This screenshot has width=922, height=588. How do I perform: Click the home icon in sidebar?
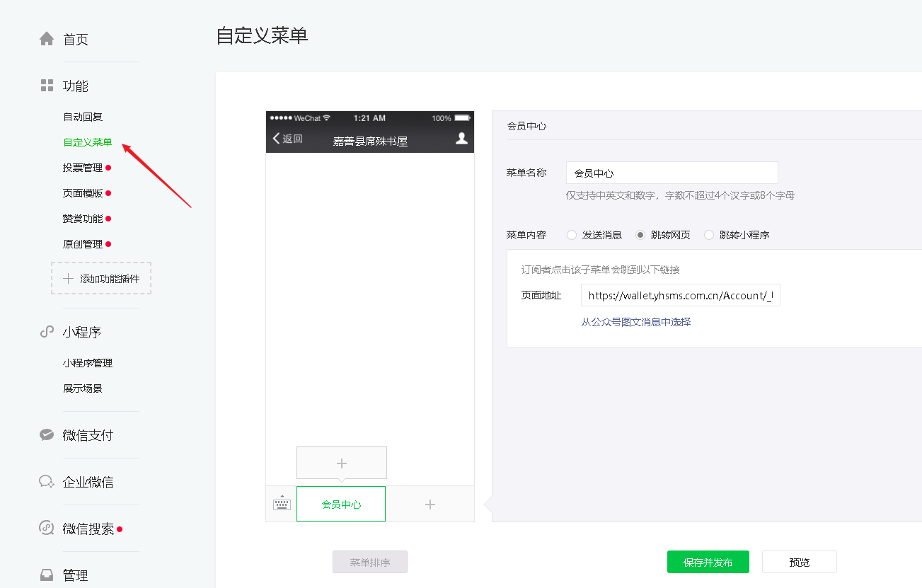(x=47, y=39)
